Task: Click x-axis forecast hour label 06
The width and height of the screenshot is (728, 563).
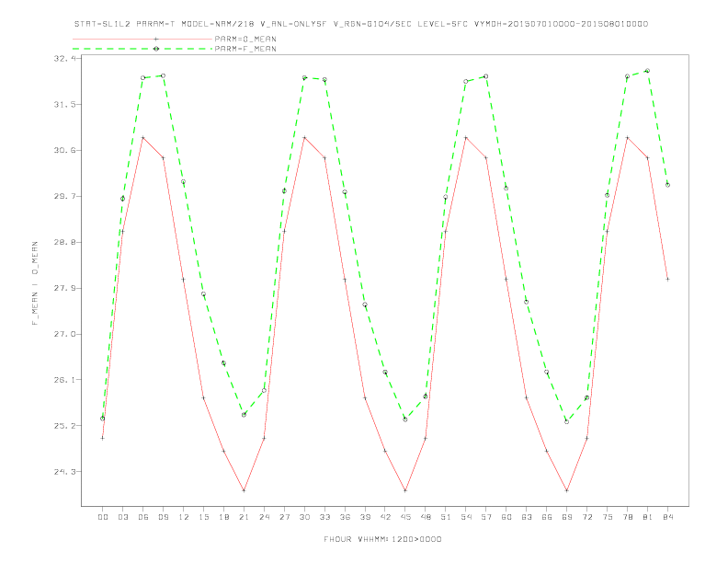Action: [x=143, y=517]
